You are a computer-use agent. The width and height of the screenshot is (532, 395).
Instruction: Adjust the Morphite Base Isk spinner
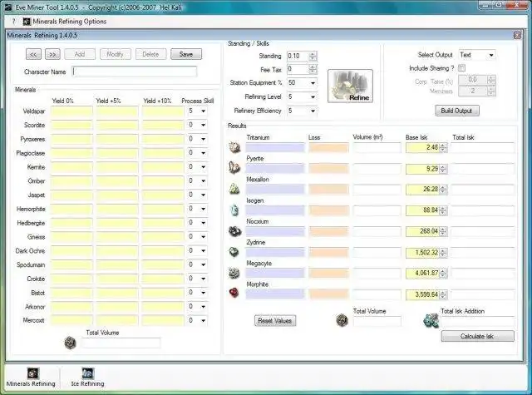click(x=443, y=294)
